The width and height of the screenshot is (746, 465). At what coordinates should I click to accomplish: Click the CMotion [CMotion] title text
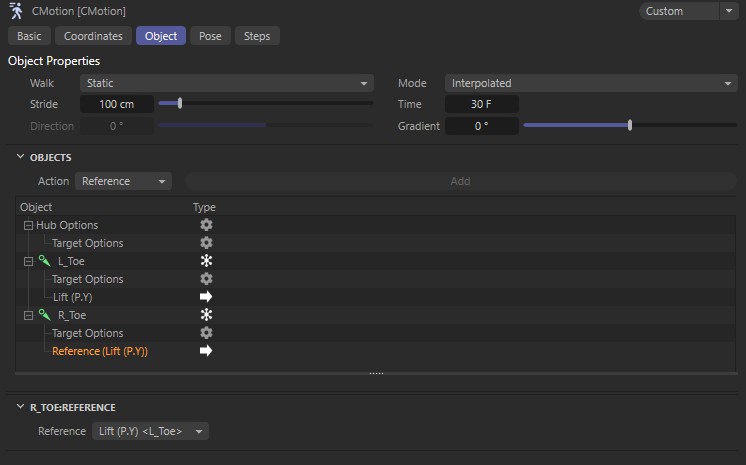79,11
